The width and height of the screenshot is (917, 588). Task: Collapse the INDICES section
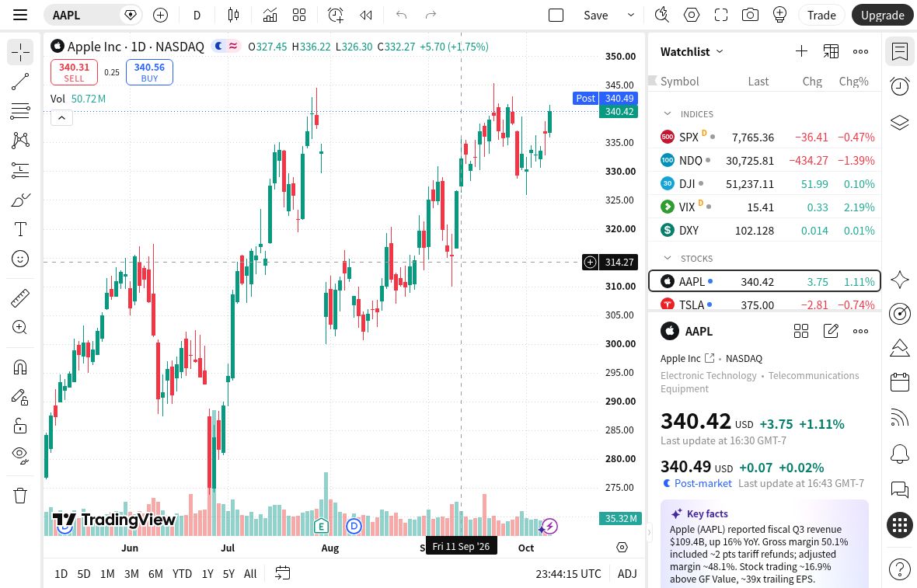(667, 114)
